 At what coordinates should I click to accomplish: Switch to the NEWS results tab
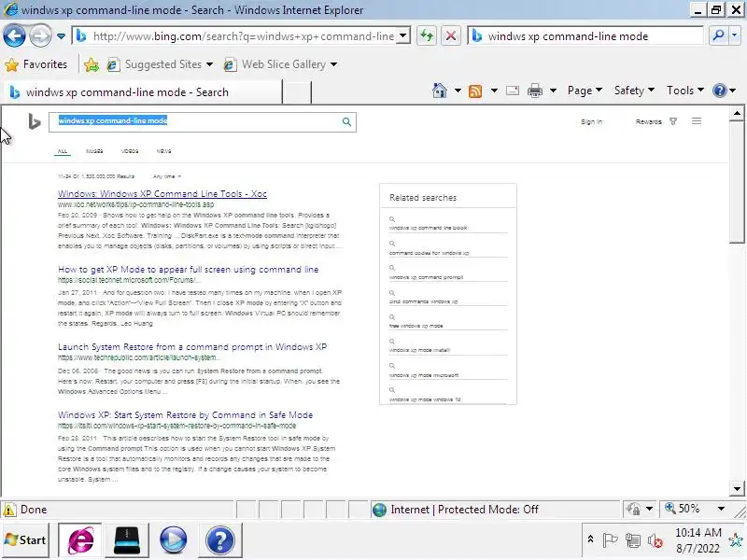(163, 151)
